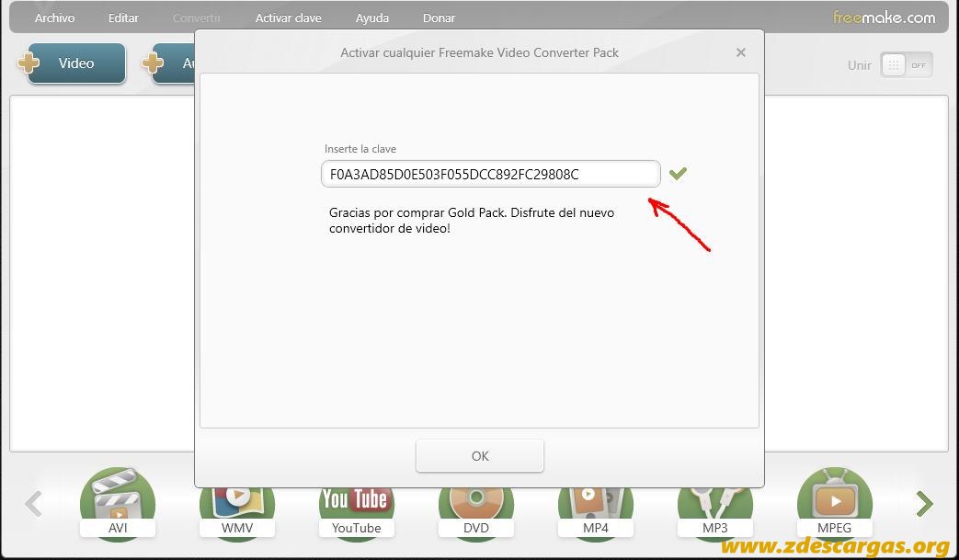This screenshot has height=560, width=959.
Task: Visit the freemake.com logo link
Action: click(x=884, y=17)
